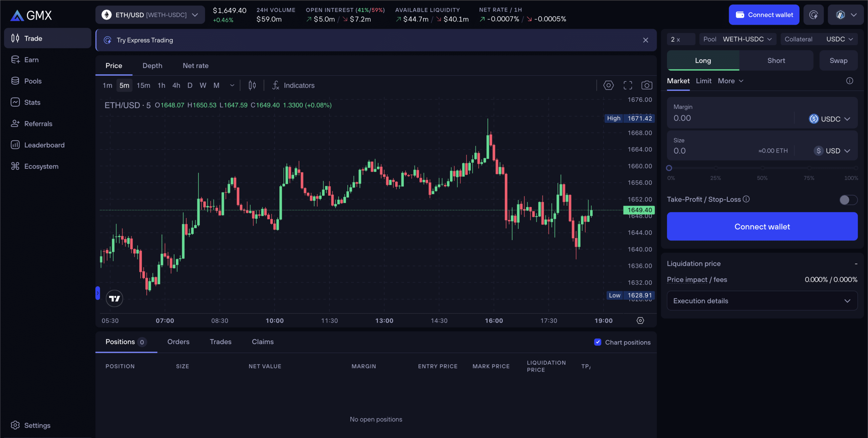Choose the Market order type
The height and width of the screenshot is (438, 868).
coord(678,81)
